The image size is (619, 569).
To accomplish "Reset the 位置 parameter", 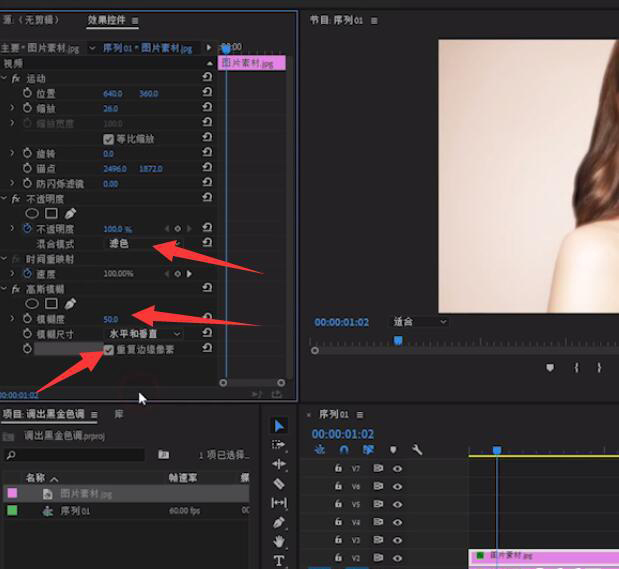I will [x=207, y=92].
